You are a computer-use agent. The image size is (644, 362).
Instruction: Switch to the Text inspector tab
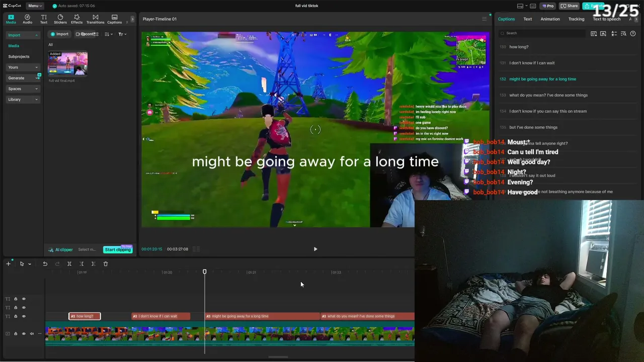[x=527, y=19]
